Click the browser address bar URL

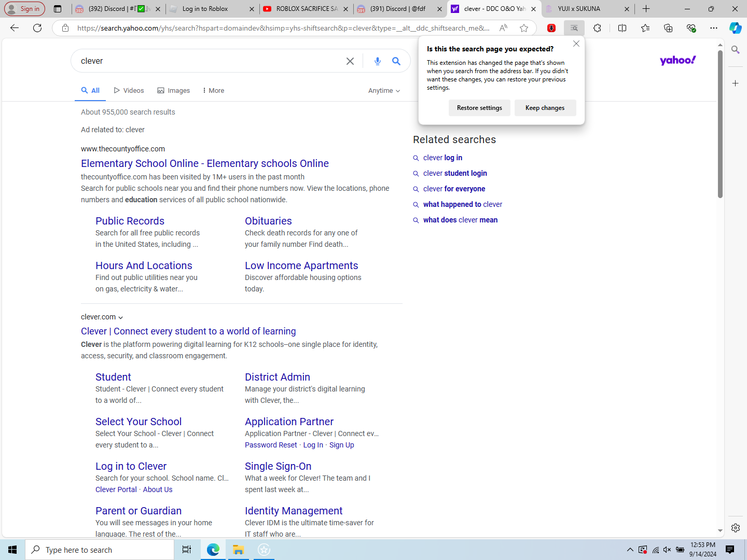tap(283, 28)
